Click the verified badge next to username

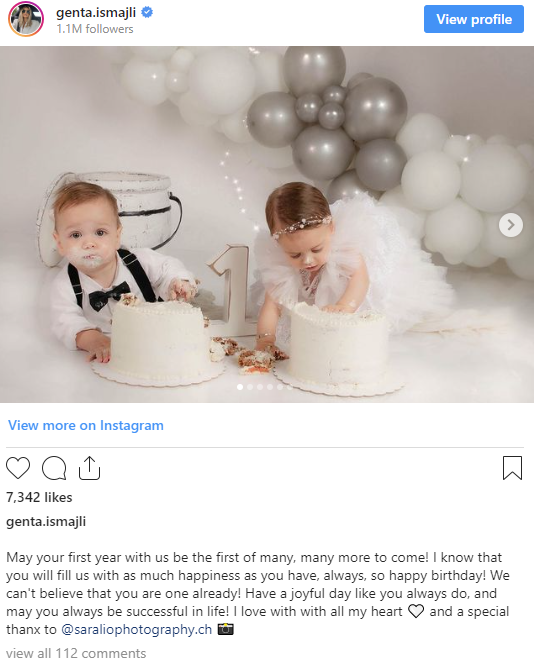click(147, 12)
